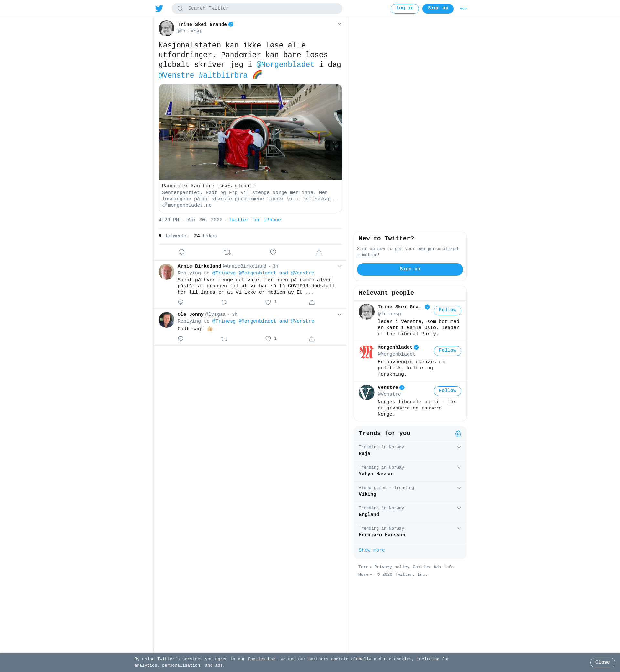620x672 pixels.
Task: Share Arnie Birkeland's reply
Action: coord(312,302)
